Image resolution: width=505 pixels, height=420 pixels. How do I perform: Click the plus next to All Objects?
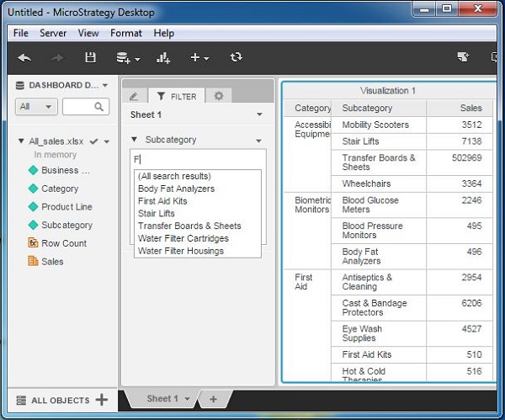click(x=102, y=400)
